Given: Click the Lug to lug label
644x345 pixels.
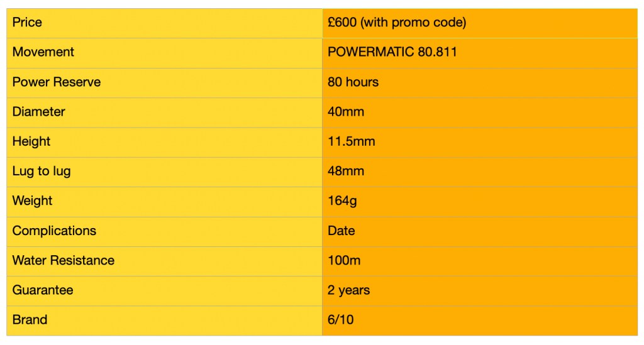Looking at the screenshot, I should [x=42, y=171].
